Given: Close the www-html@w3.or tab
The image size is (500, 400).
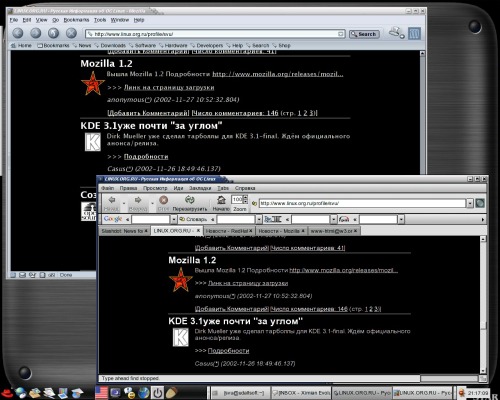Looking at the screenshot, I should tap(356, 231).
